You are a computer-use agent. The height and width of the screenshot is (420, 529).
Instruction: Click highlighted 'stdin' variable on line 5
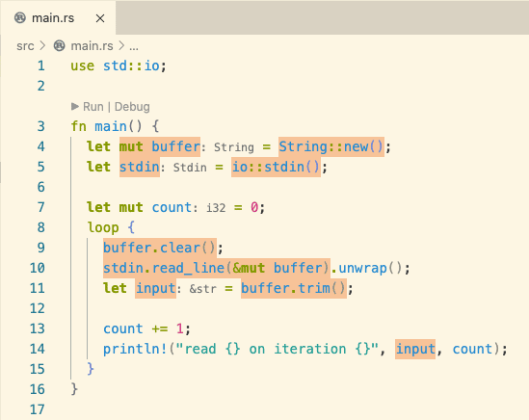pos(140,167)
